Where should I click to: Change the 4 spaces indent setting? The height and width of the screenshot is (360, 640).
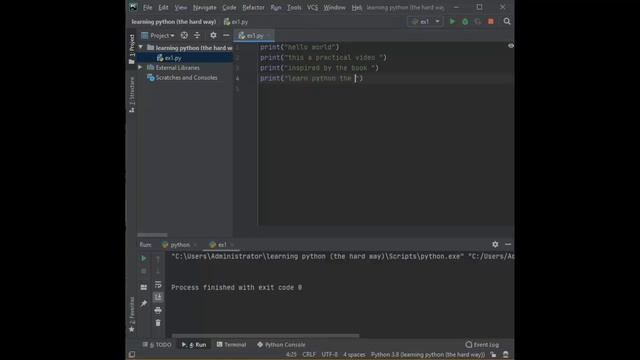pyautogui.click(x=354, y=355)
